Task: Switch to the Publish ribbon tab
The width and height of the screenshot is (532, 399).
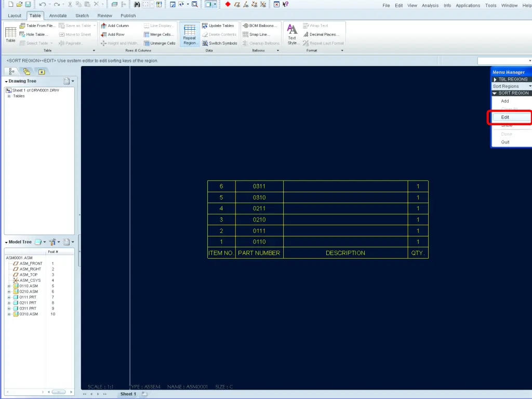Action: [128, 16]
